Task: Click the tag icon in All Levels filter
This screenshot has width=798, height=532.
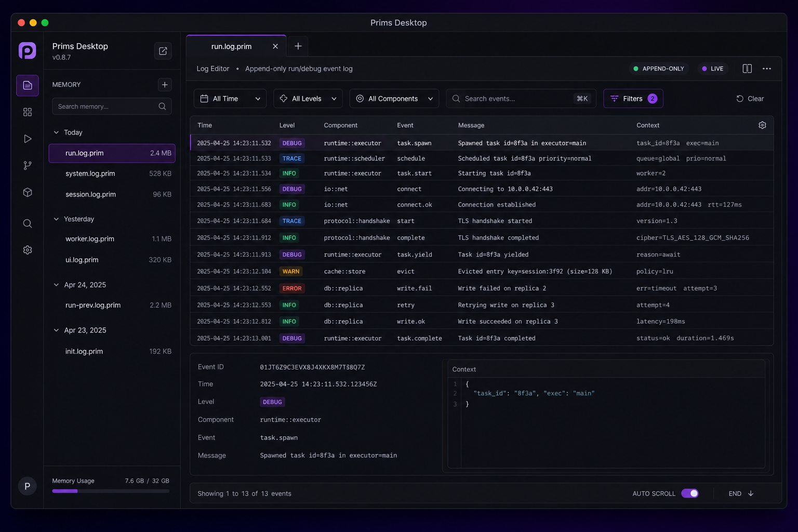Action: point(284,99)
